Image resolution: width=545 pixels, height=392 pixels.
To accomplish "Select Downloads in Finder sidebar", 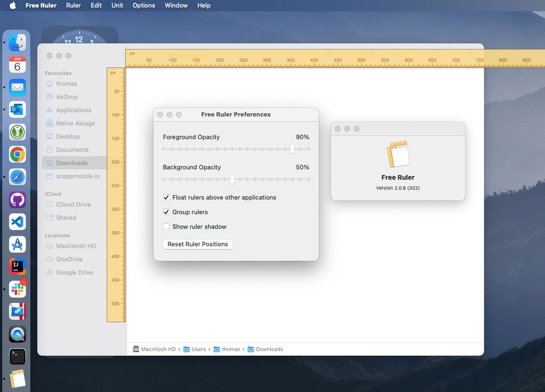I will click(74, 163).
